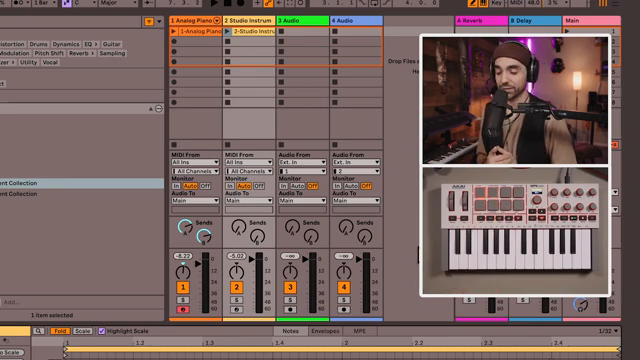Screen dimensions: 640x360
Task: Set Studio Instrum monitor to Off
Action: [x=259, y=186]
